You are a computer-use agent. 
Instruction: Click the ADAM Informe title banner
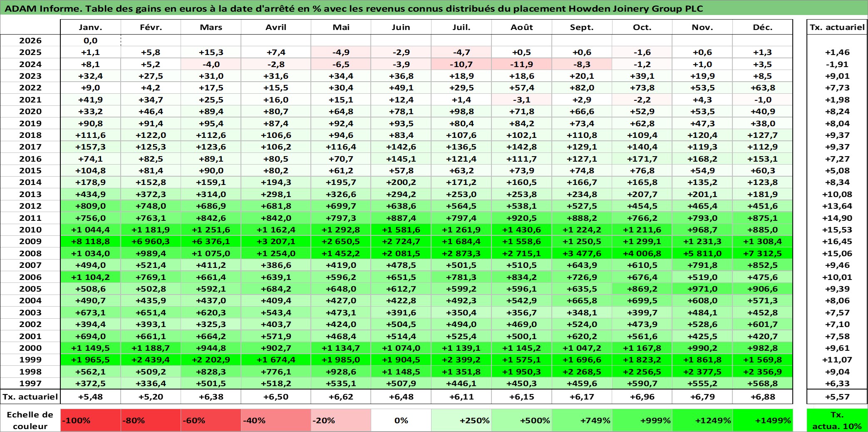[x=434, y=8]
